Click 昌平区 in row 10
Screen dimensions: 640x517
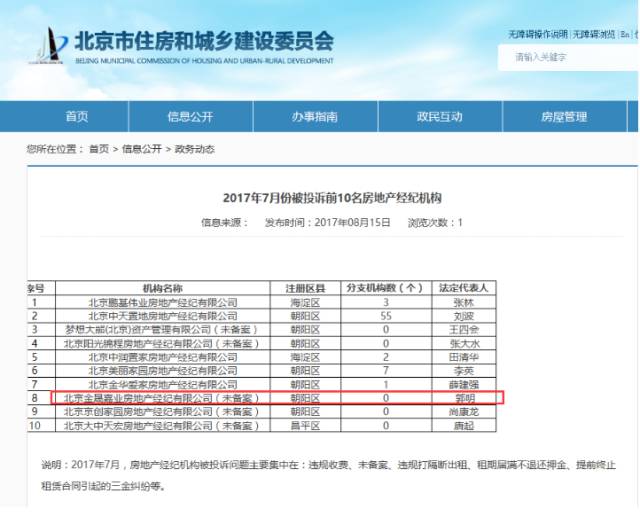305,426
